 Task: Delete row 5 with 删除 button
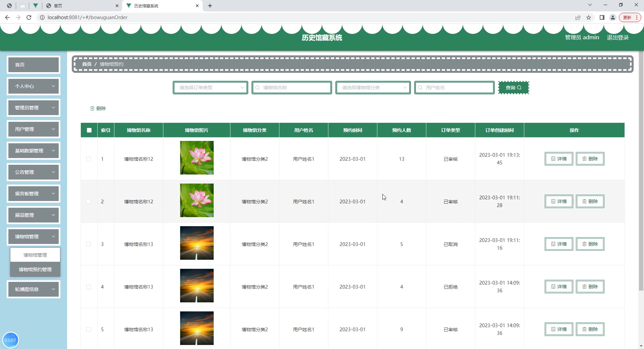click(590, 329)
